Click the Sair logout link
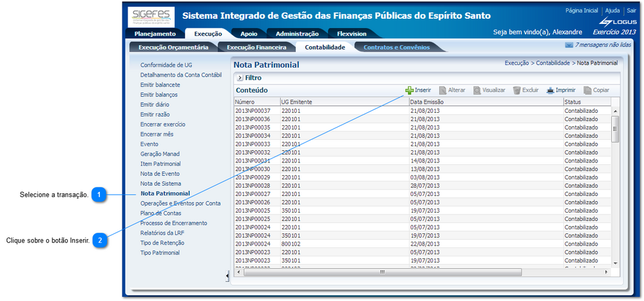Viewport: 644px width, 301px height. click(x=631, y=11)
